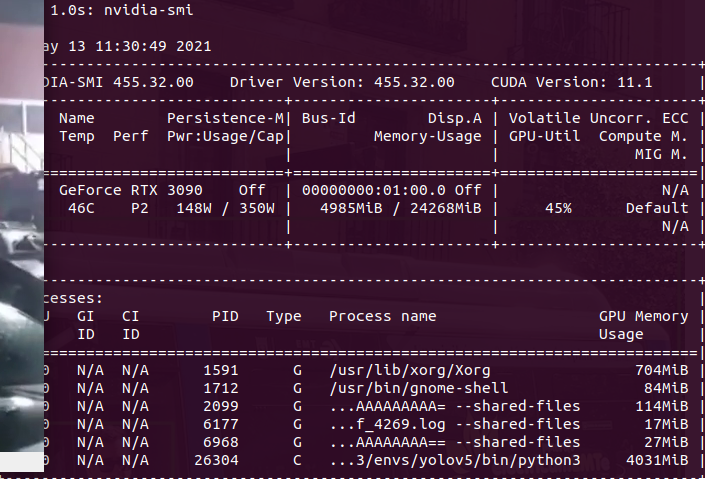Select the timestamp '11:30:49 2021'
The width and height of the screenshot is (705, 479).
(153, 46)
